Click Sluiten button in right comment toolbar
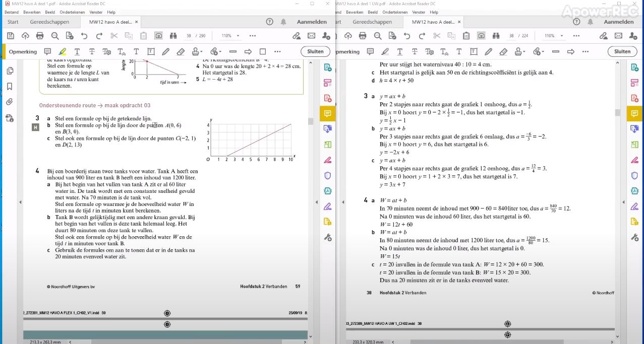 click(x=622, y=51)
